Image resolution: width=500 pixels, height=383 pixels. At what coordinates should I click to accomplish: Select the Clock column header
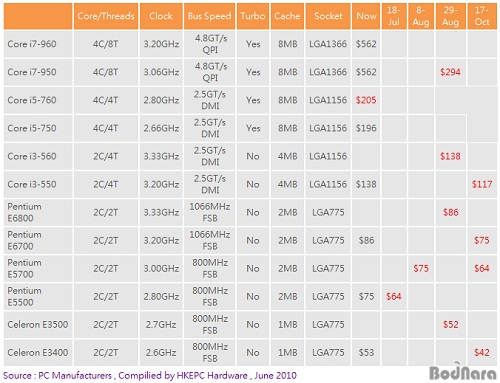pos(161,16)
